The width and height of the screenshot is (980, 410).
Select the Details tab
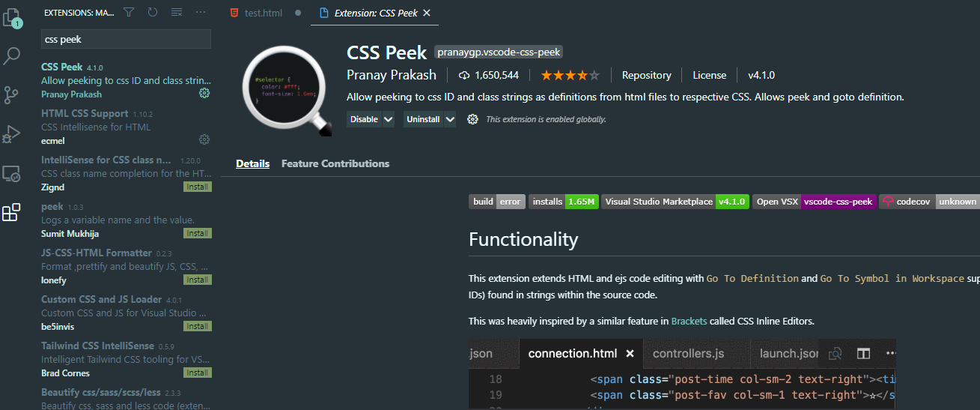click(252, 163)
